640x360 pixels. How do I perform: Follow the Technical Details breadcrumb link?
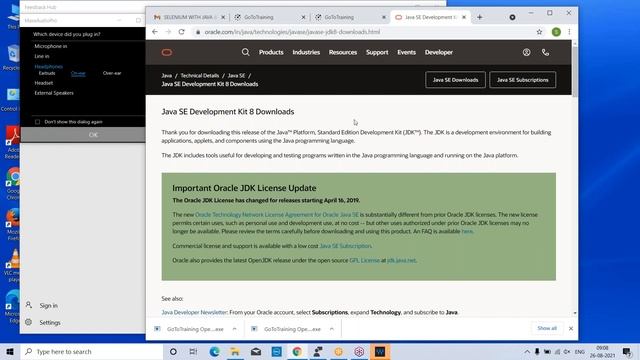click(200, 76)
